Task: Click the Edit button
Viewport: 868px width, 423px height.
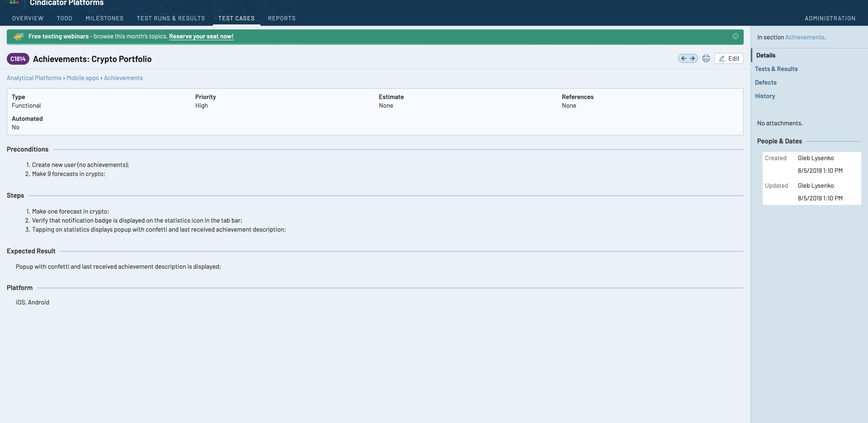Action: [x=729, y=58]
